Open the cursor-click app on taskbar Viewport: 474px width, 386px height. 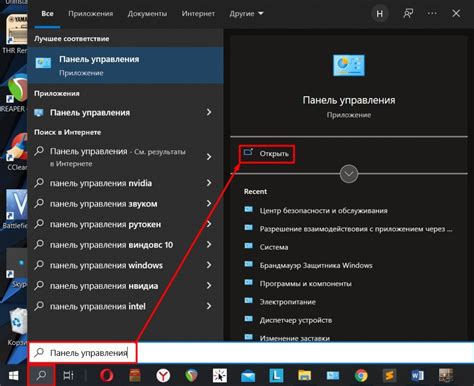coord(220,376)
